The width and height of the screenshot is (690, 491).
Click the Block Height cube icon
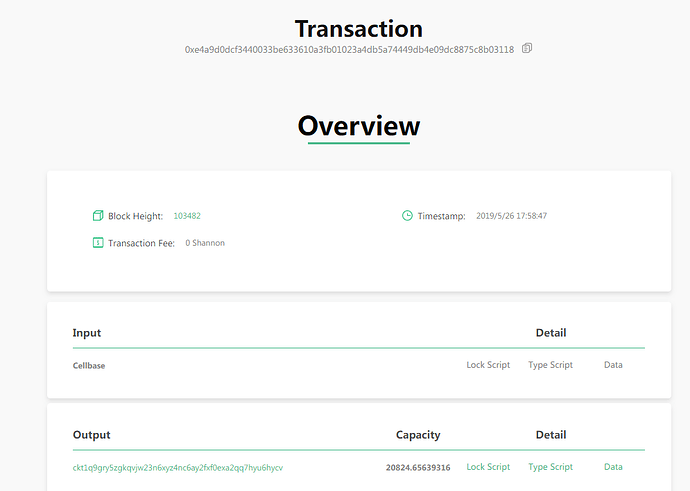click(98, 216)
